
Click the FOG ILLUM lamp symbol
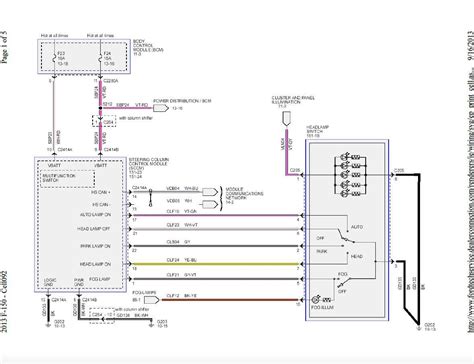[316, 299]
